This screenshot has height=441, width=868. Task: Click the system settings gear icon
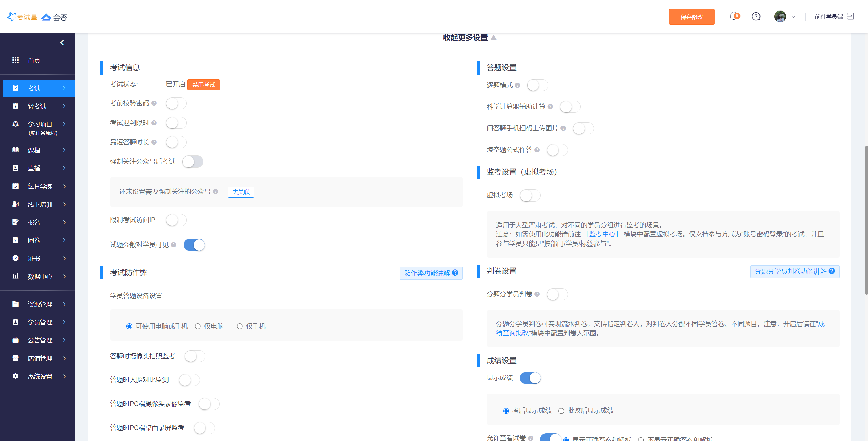(15, 376)
